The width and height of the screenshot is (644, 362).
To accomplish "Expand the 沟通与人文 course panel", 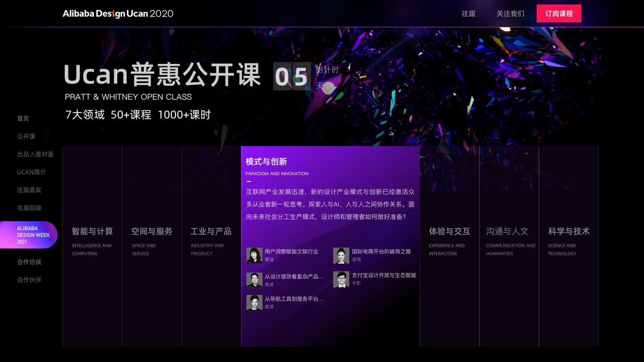I will 509,246.
